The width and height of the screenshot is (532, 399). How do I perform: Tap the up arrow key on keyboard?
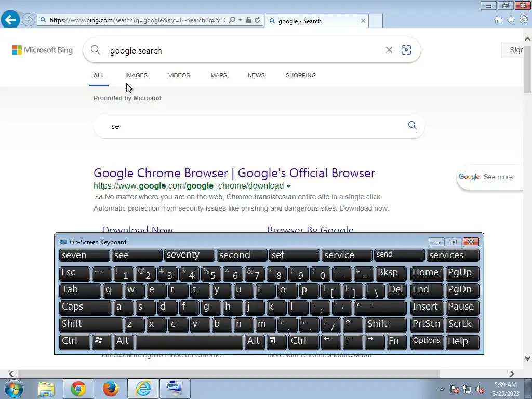pos(353,324)
